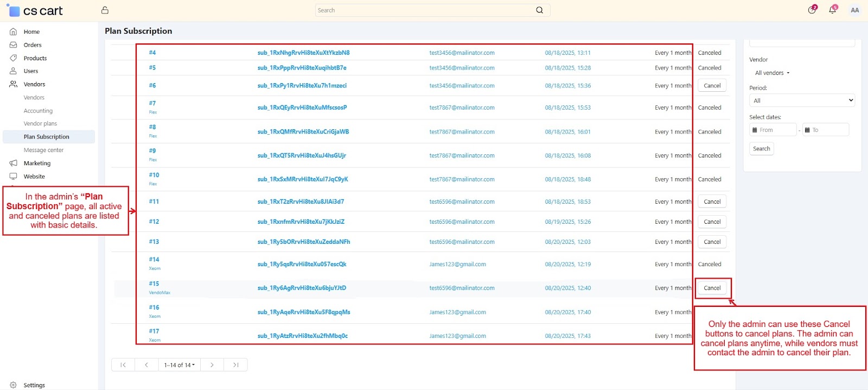Screen dimensions: 868x390
Task: Go to previous page arrow
Action: click(x=146, y=365)
